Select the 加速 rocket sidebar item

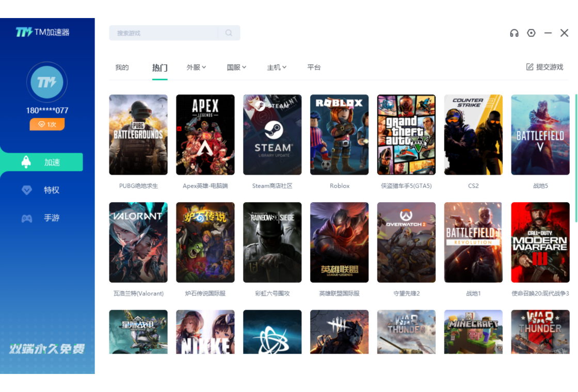tap(42, 162)
